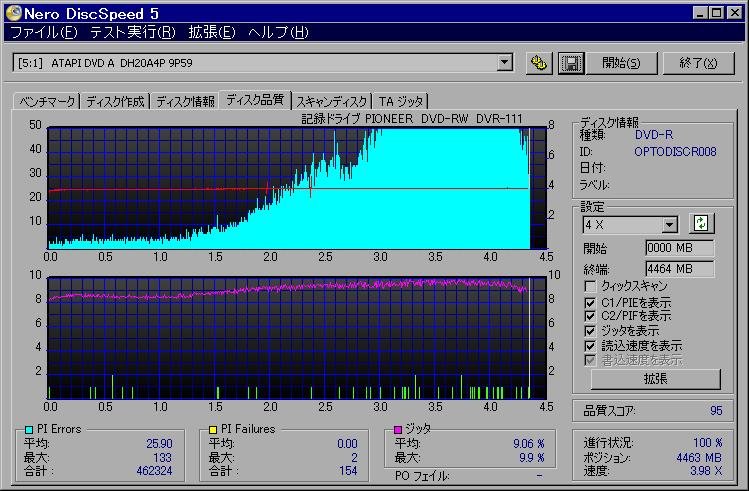Open the ファイル(F) menu

pyautogui.click(x=44, y=32)
